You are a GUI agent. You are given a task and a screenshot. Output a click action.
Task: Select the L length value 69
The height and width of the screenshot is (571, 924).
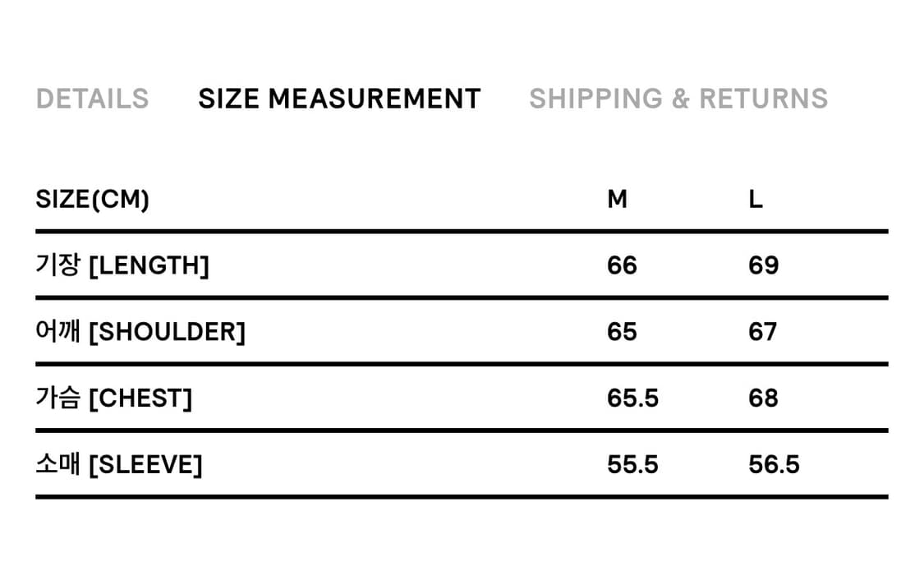pos(763,265)
